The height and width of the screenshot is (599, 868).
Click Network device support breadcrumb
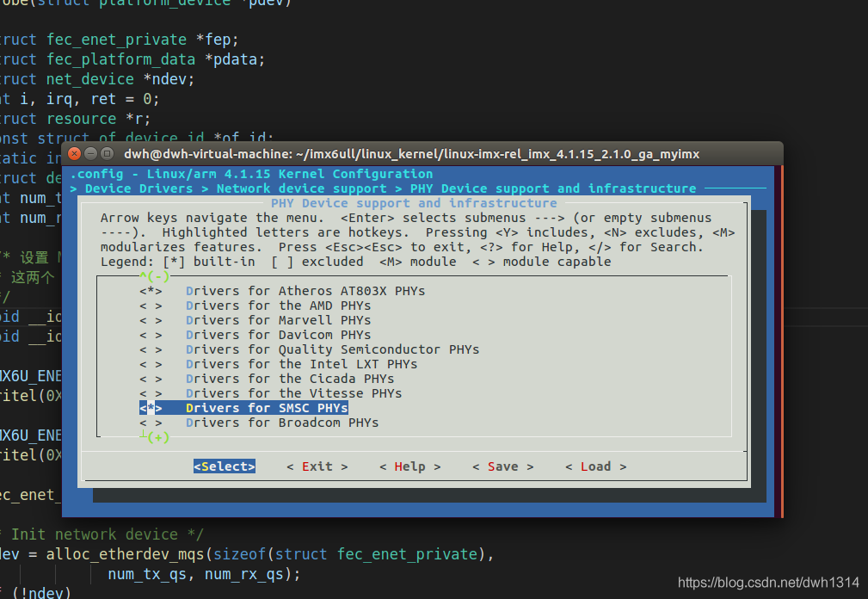coord(302,188)
